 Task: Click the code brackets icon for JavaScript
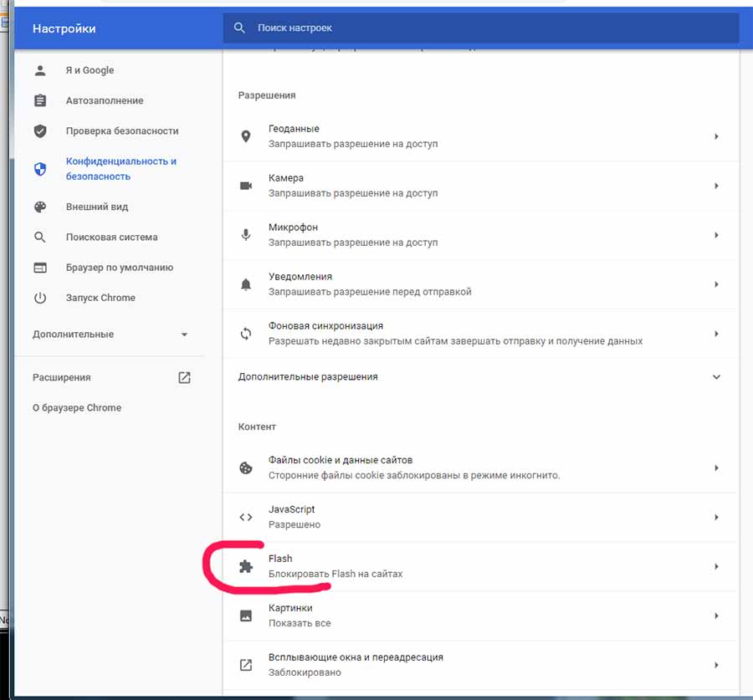point(246,517)
